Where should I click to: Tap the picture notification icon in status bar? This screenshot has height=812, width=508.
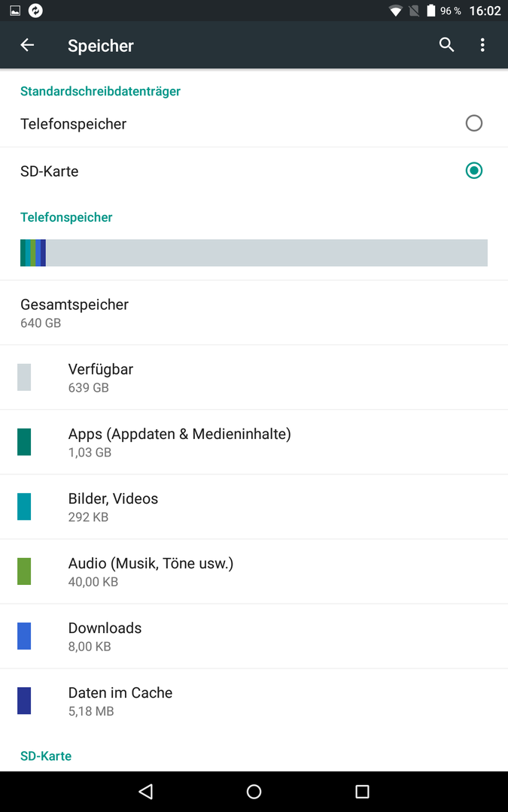(x=15, y=11)
